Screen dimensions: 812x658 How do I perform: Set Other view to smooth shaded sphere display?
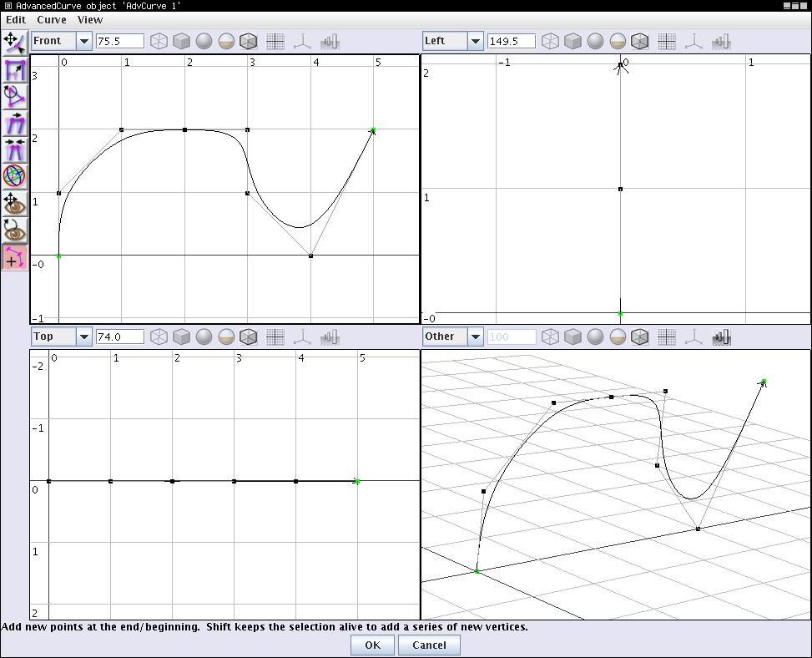[x=596, y=337]
